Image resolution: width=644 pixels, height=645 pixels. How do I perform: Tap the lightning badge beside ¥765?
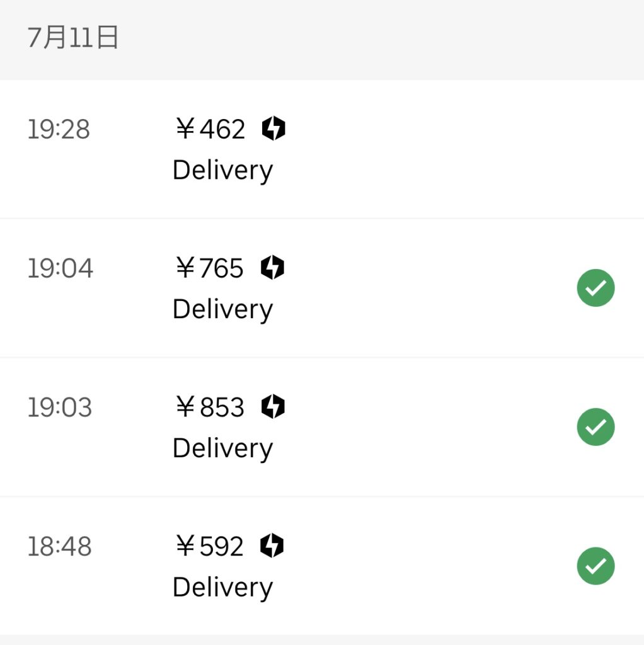coord(272,267)
